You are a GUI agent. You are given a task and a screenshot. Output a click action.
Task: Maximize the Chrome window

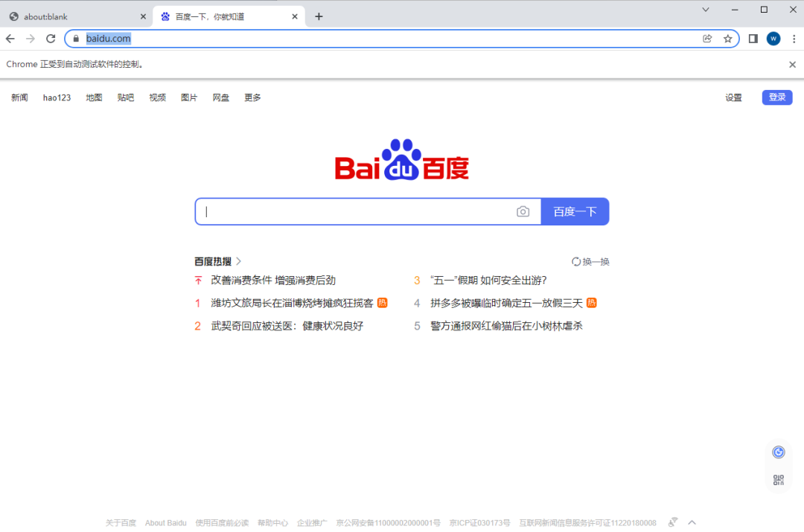coord(764,9)
